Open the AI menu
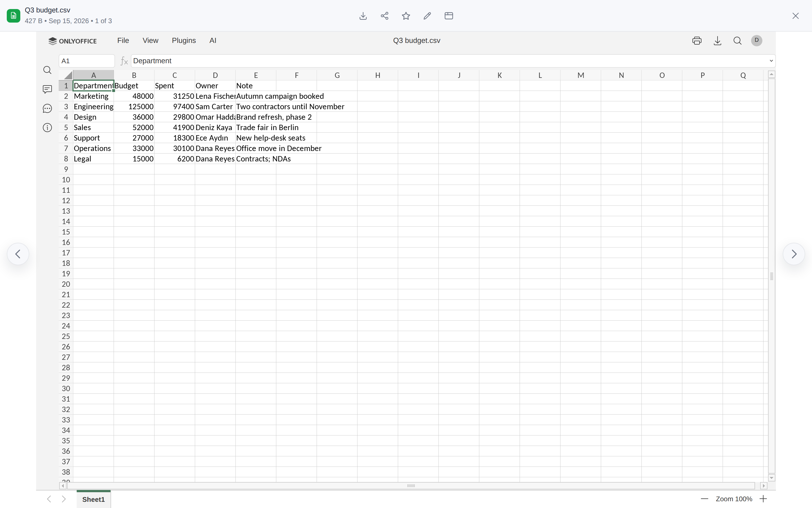812x508 pixels. [x=213, y=40]
